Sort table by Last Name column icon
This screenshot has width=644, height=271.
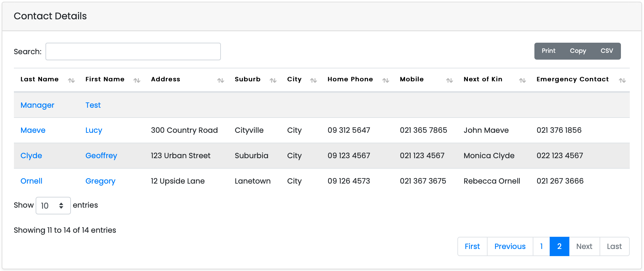click(71, 80)
